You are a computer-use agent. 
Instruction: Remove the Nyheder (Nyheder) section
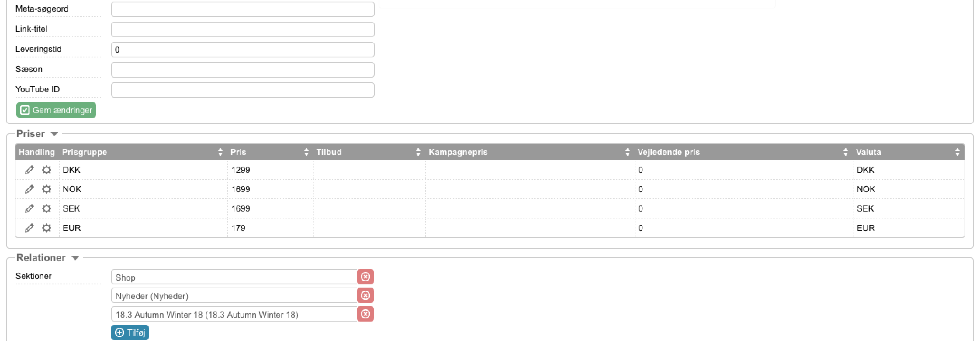[365, 295]
